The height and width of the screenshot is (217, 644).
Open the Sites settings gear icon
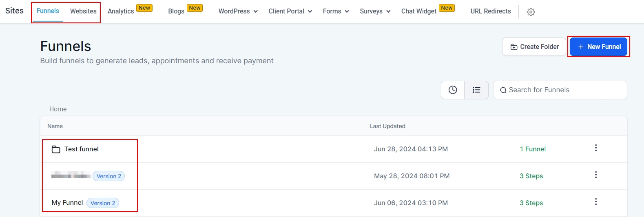531,12
